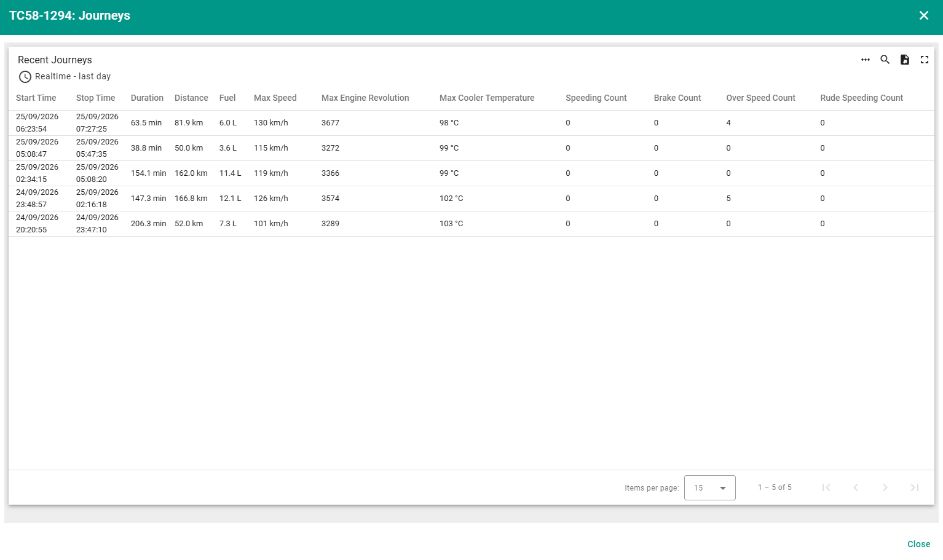This screenshot has height=560, width=943.
Task: Sort by Over Speed Count column
Action: (x=761, y=98)
